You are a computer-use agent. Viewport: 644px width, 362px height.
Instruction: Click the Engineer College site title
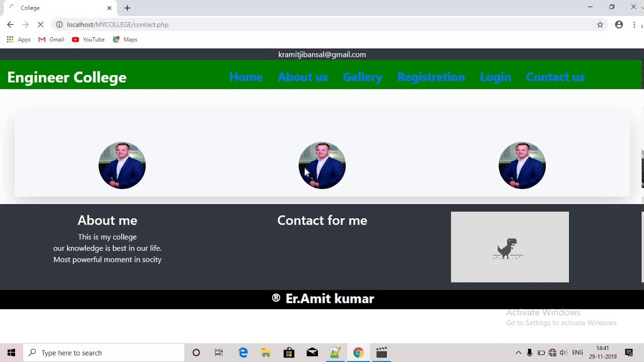point(67,77)
